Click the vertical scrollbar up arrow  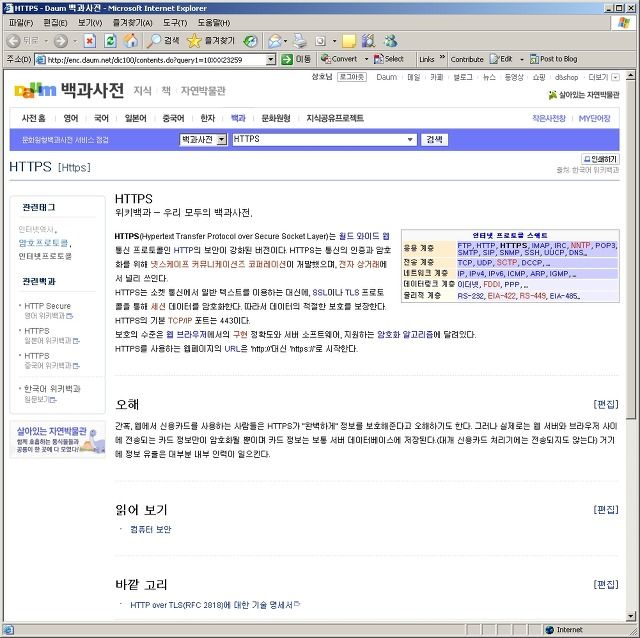tap(631, 75)
